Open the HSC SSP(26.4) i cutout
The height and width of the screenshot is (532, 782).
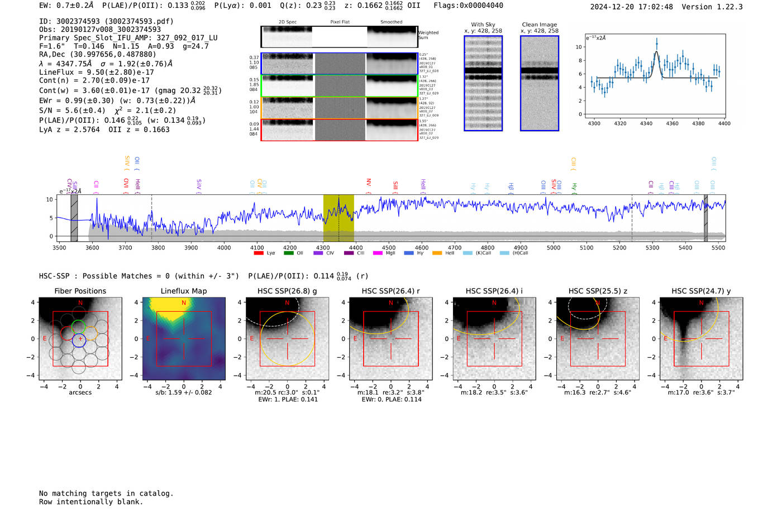(x=494, y=339)
